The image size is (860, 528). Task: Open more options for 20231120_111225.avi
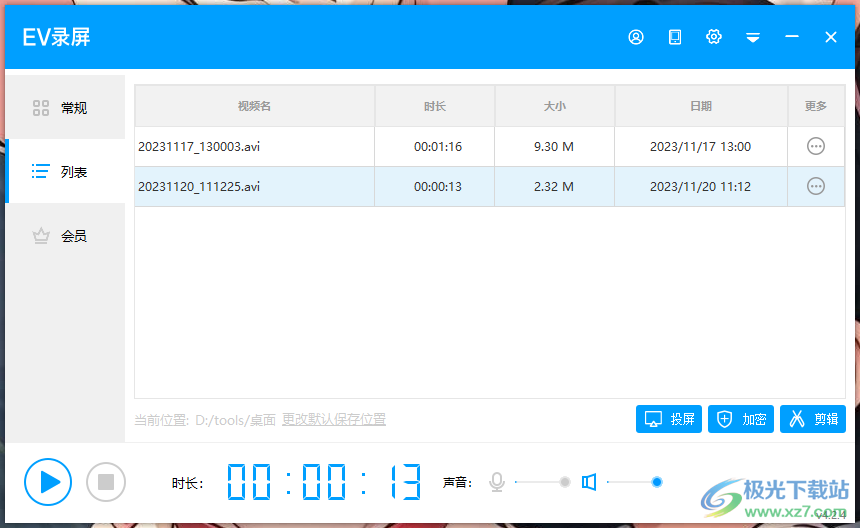pos(816,186)
